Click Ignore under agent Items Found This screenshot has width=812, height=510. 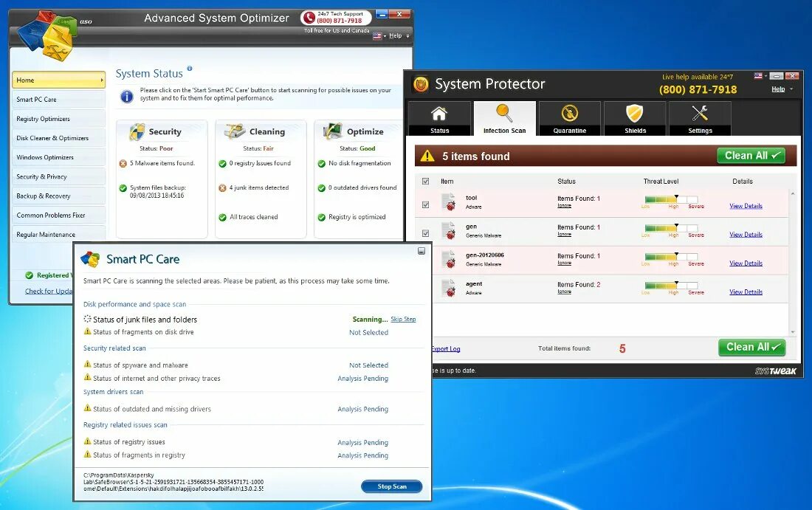click(x=564, y=292)
